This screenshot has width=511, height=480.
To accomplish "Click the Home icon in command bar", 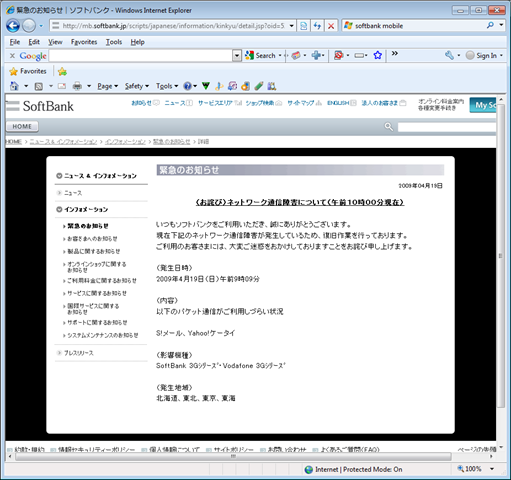I will point(14,86).
